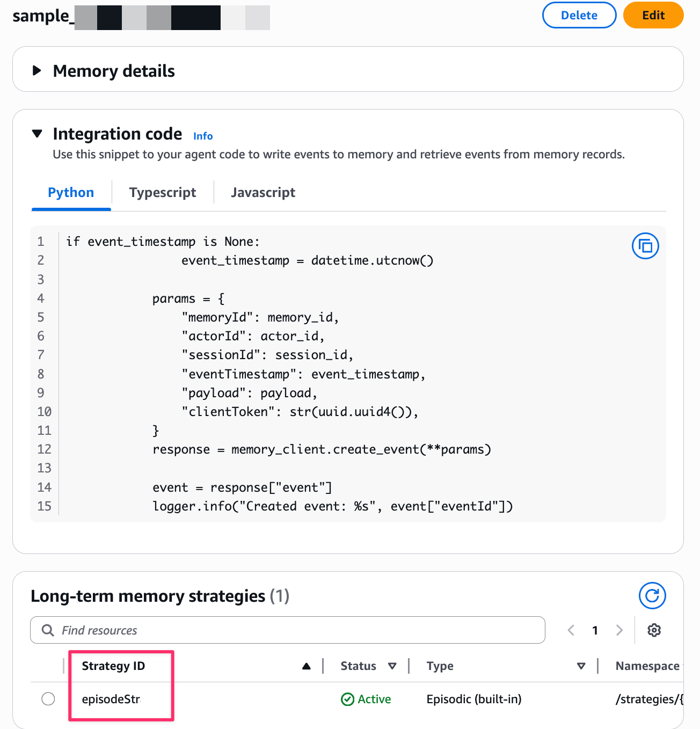Go to previous page of strategies
Screen dimensions: 700x729
point(571,630)
